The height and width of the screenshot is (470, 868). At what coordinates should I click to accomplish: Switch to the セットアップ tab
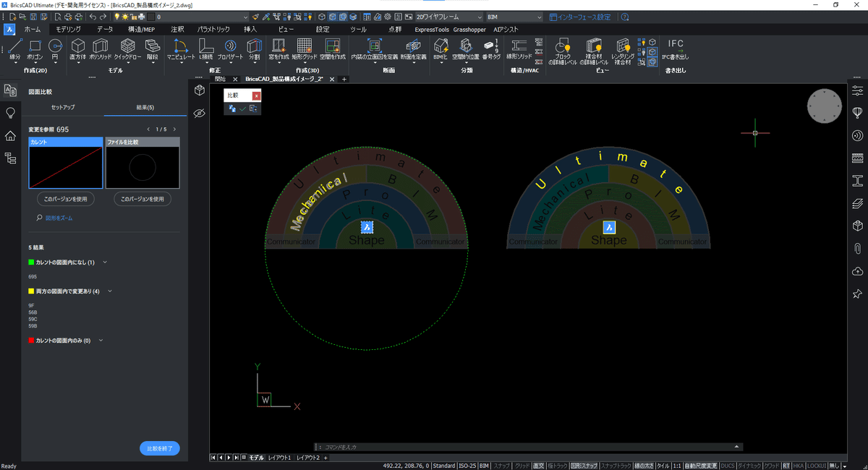point(62,107)
